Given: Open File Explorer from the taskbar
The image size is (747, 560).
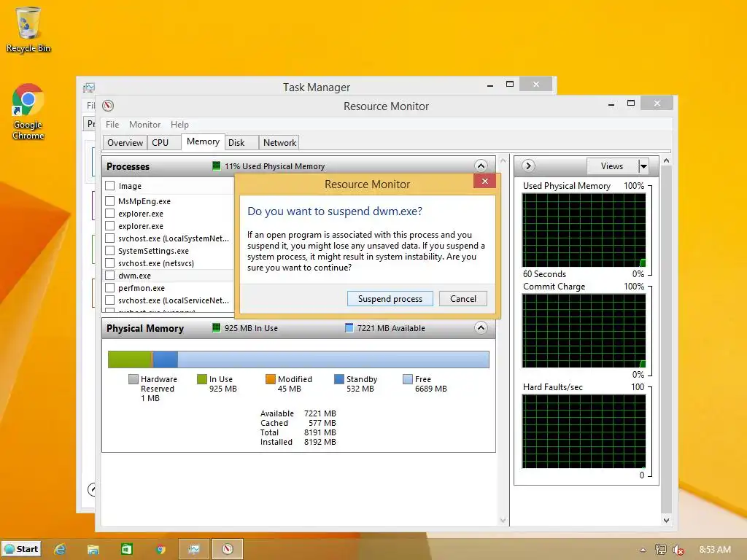Looking at the screenshot, I should pos(93,549).
